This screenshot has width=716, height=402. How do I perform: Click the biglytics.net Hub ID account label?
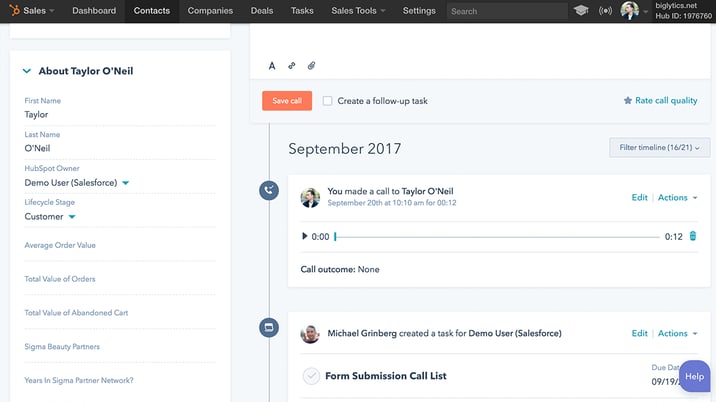coord(683,11)
